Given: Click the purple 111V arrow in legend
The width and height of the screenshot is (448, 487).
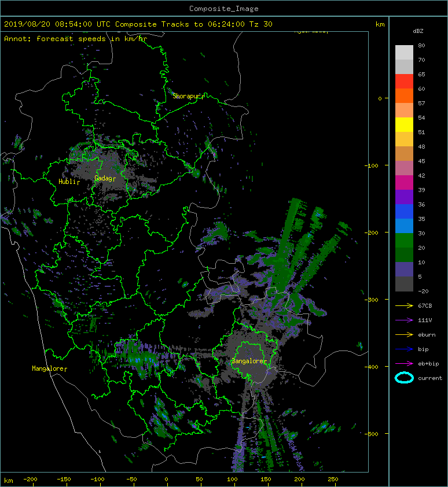Looking at the screenshot, I should [404, 320].
